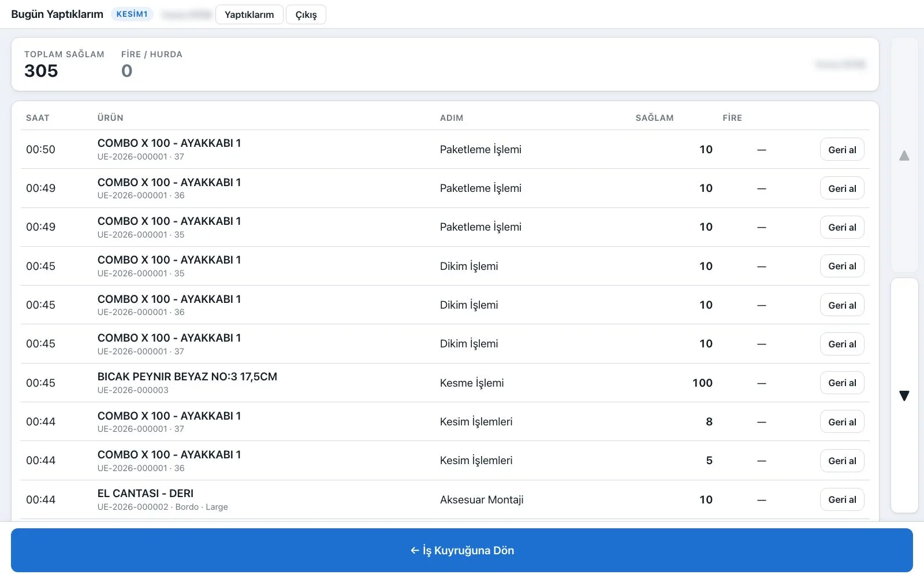Viewport: 924px width, 578px height.
Task: Click the TOPLAM SAĞLAM total 305
Action: (41, 71)
